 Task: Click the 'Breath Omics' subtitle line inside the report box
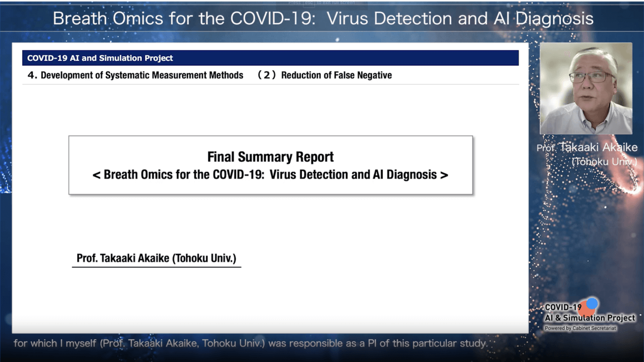pos(271,175)
